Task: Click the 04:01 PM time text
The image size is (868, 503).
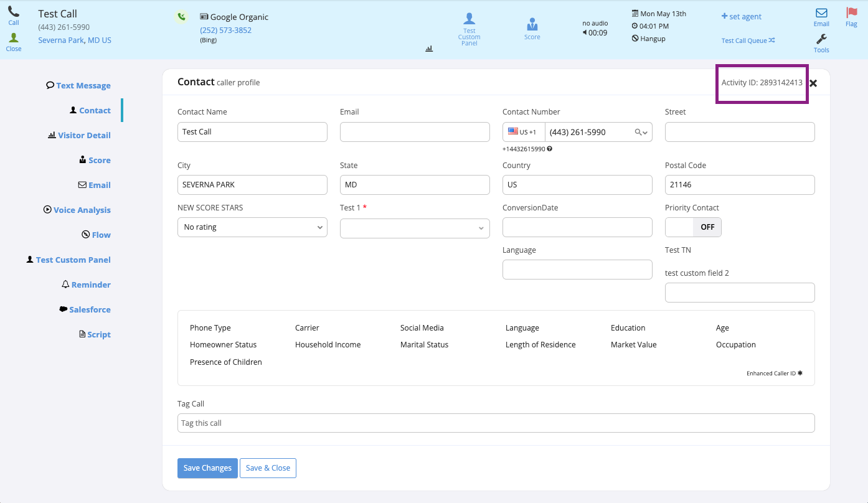Action: point(654,26)
